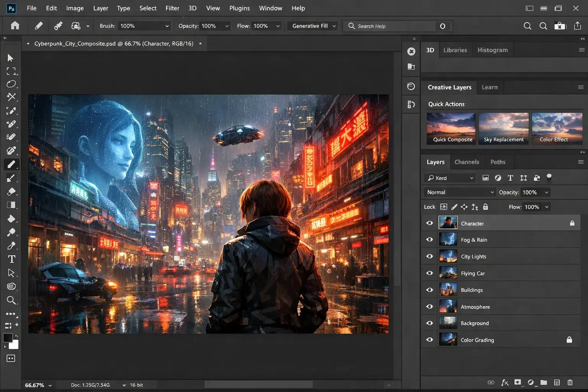Open the Normal blend mode dropdown
Viewport: 588px width, 392px height.
(x=459, y=192)
